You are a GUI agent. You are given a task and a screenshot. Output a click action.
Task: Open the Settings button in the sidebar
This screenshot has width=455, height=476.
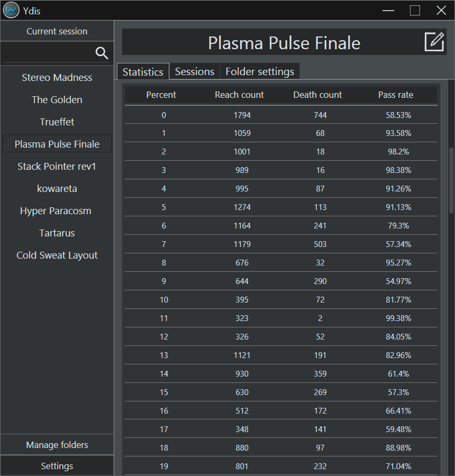pyautogui.click(x=57, y=466)
